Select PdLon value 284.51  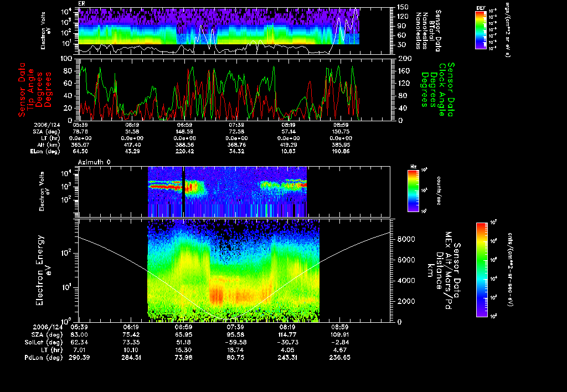coord(131,358)
